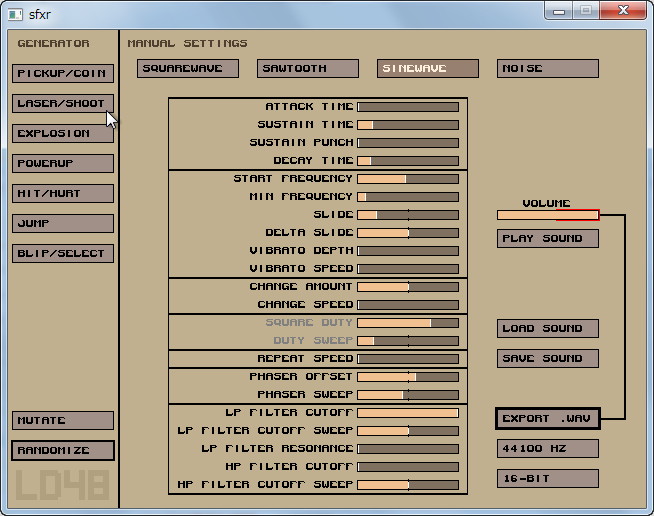Minimize the sfxr window

click(x=559, y=11)
